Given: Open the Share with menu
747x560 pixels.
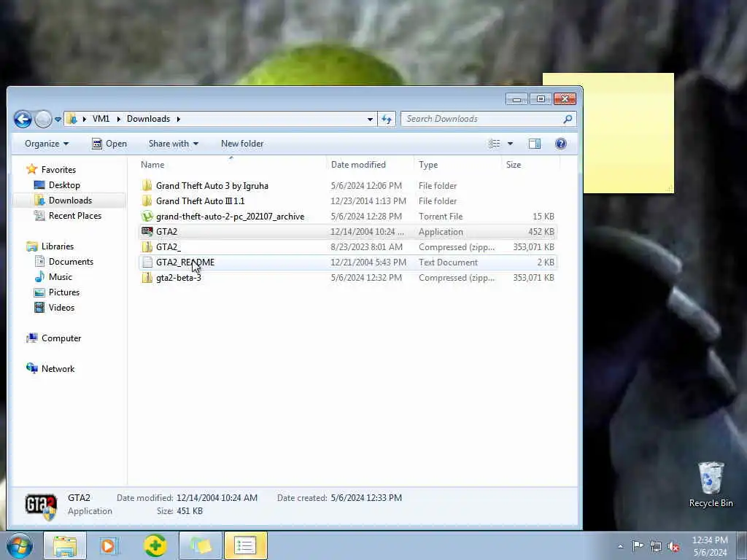Looking at the screenshot, I should (174, 144).
